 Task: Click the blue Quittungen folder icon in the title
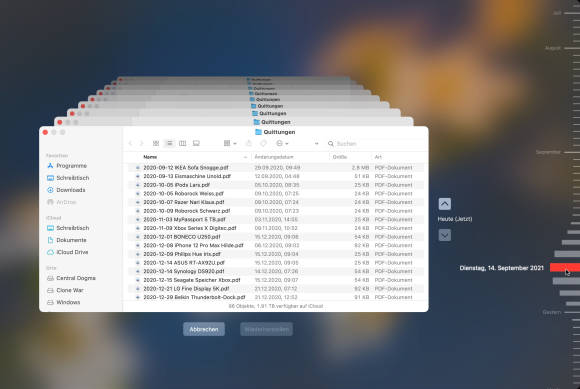258,132
